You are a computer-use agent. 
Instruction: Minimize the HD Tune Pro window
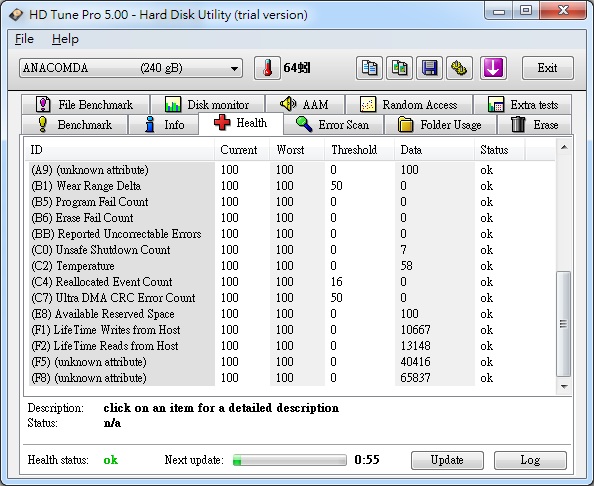point(499,11)
